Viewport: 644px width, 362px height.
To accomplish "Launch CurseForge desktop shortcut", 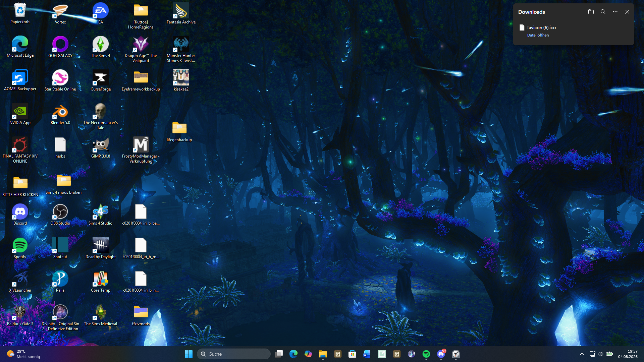I will (x=101, y=80).
